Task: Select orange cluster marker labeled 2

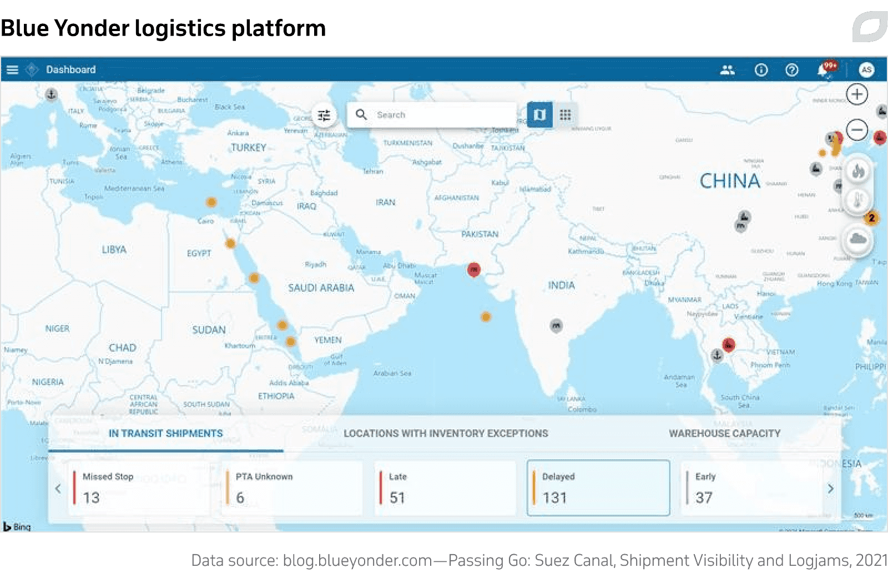Action: [x=871, y=218]
